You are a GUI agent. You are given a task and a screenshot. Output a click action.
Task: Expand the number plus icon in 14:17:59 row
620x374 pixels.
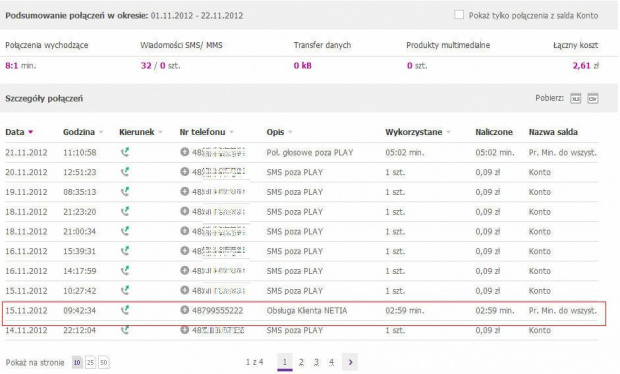(x=184, y=270)
